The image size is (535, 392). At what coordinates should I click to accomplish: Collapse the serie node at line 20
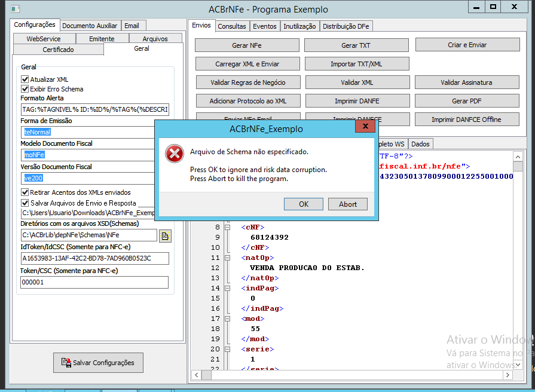pyautogui.click(x=227, y=350)
